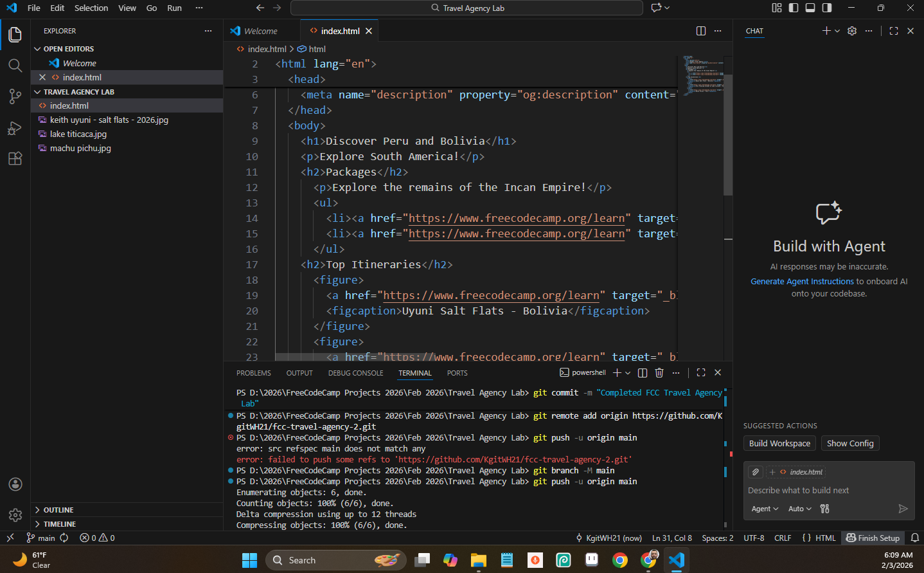Toggle the secondary side bar layout button
Screen dimensions: 924x573
point(827,8)
